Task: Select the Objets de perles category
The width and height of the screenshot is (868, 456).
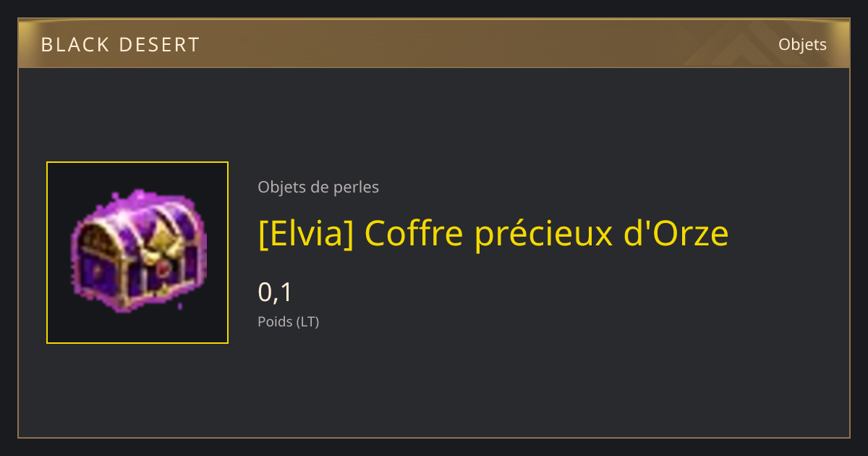Action: click(x=318, y=187)
